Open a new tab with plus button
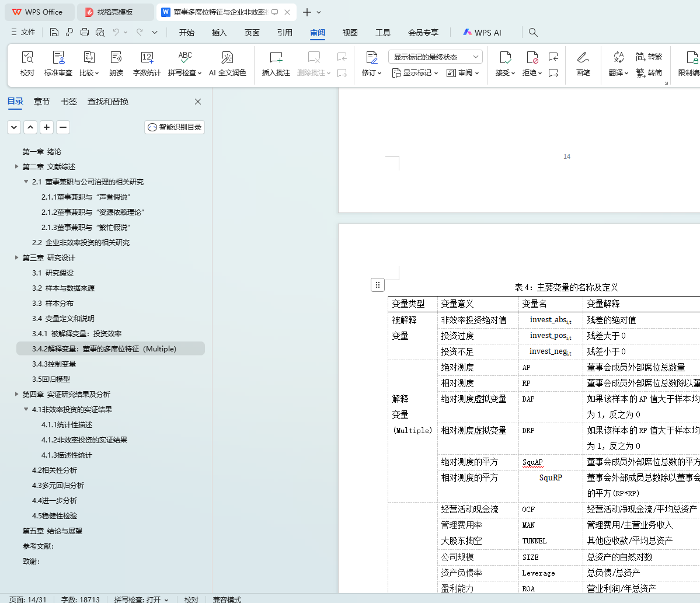Screen dimensions: 700x603 click(307, 12)
